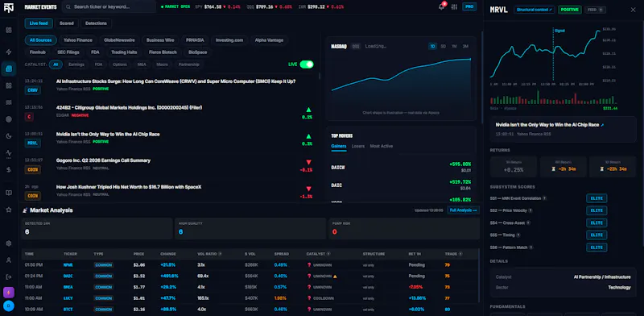Turn off the LIVE feed switch

pos(307,64)
